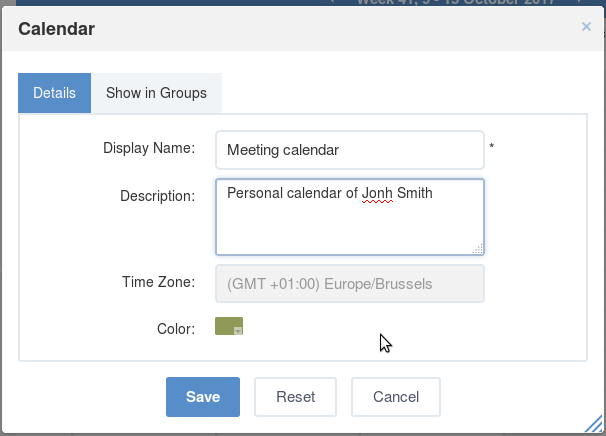Open the olive Color swatch picker
This screenshot has width=606, height=436.
[x=229, y=326]
